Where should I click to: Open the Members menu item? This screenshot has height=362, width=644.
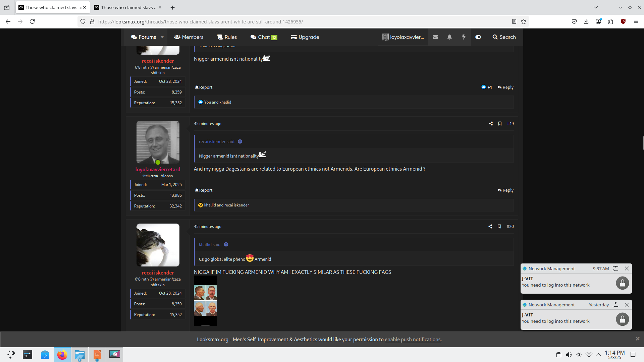point(189,37)
